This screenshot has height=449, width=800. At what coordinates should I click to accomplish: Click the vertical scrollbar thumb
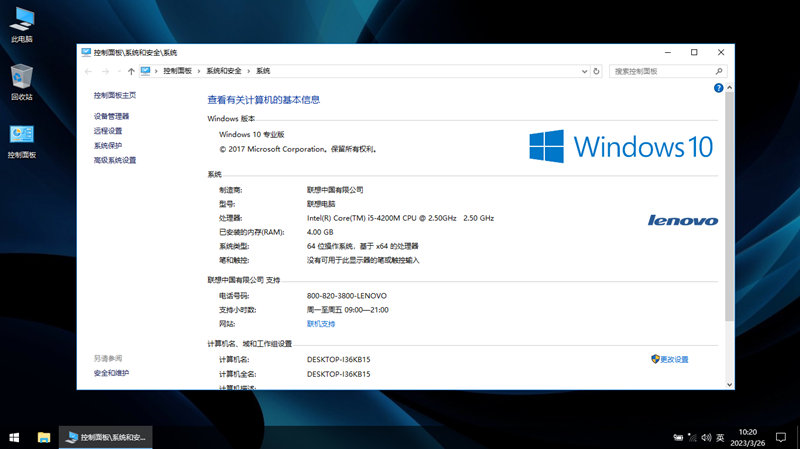(730, 207)
